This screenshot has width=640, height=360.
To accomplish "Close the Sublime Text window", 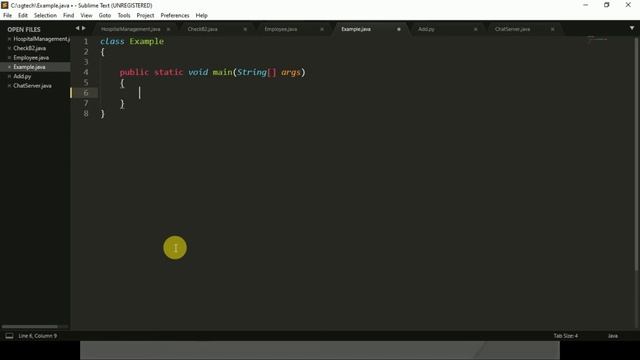I will 628,5.
